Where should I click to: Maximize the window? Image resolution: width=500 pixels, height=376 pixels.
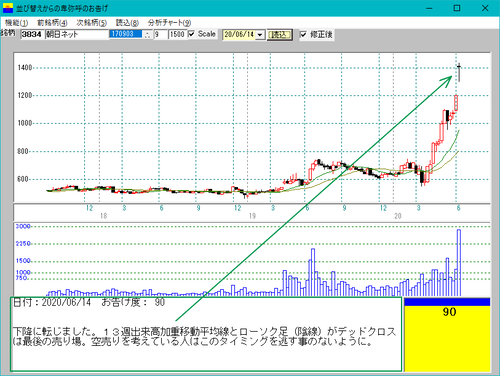click(x=457, y=8)
